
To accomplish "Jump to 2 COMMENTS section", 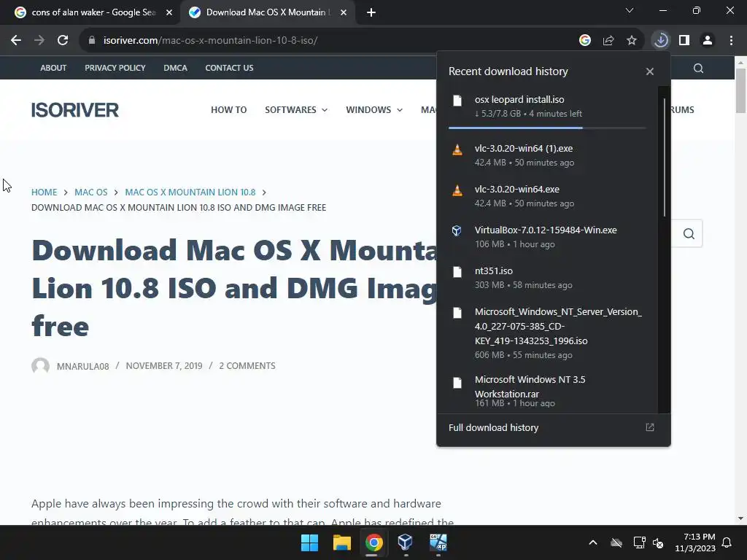I will 247,366.
